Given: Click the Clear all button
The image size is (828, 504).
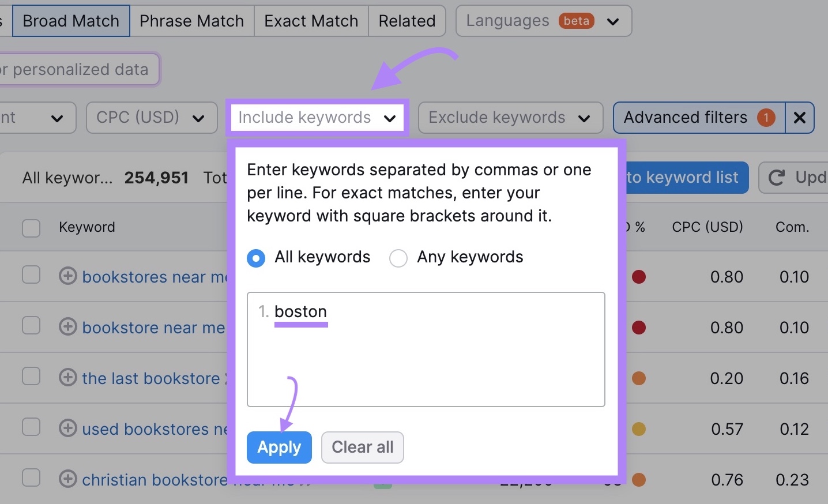Looking at the screenshot, I should tap(363, 447).
